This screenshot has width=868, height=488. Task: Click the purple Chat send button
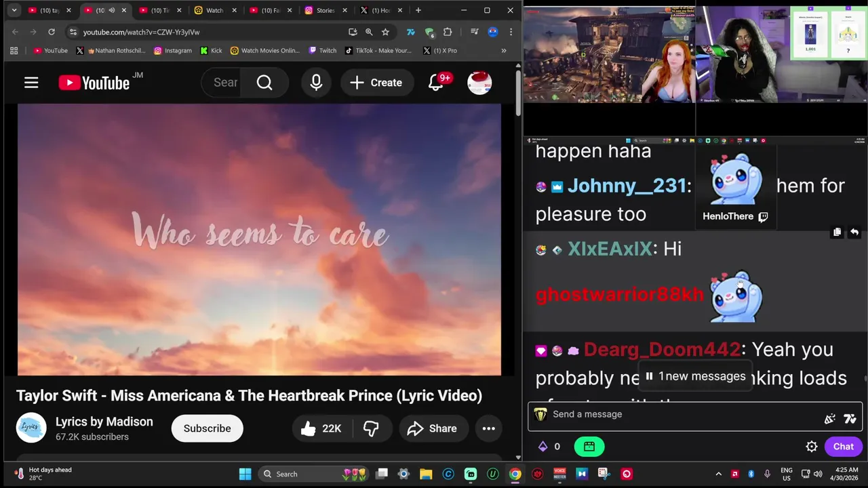(x=844, y=446)
